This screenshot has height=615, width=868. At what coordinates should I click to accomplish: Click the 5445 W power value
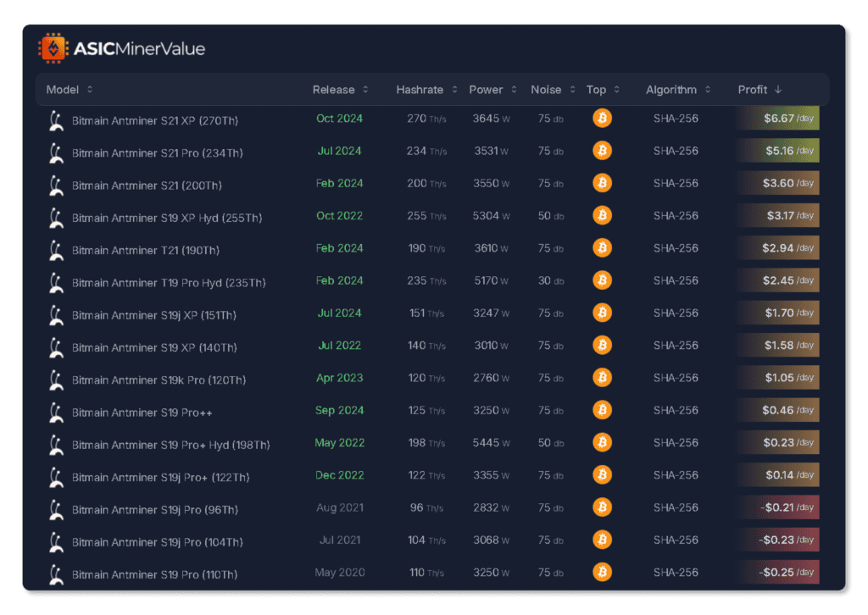point(491,443)
